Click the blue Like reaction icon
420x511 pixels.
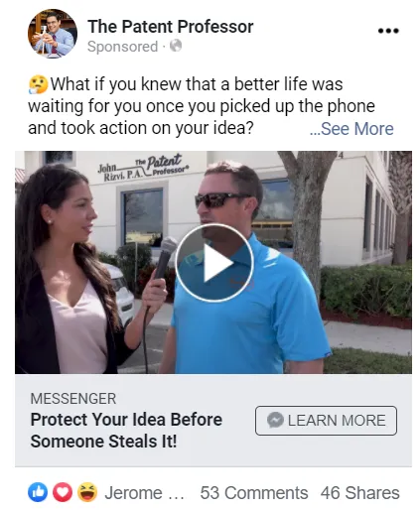38,492
